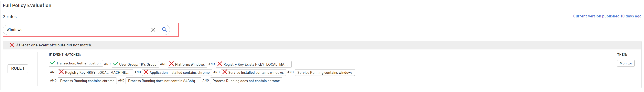Click the search magnifier icon
This screenshot has width=644, height=92.
164,30
